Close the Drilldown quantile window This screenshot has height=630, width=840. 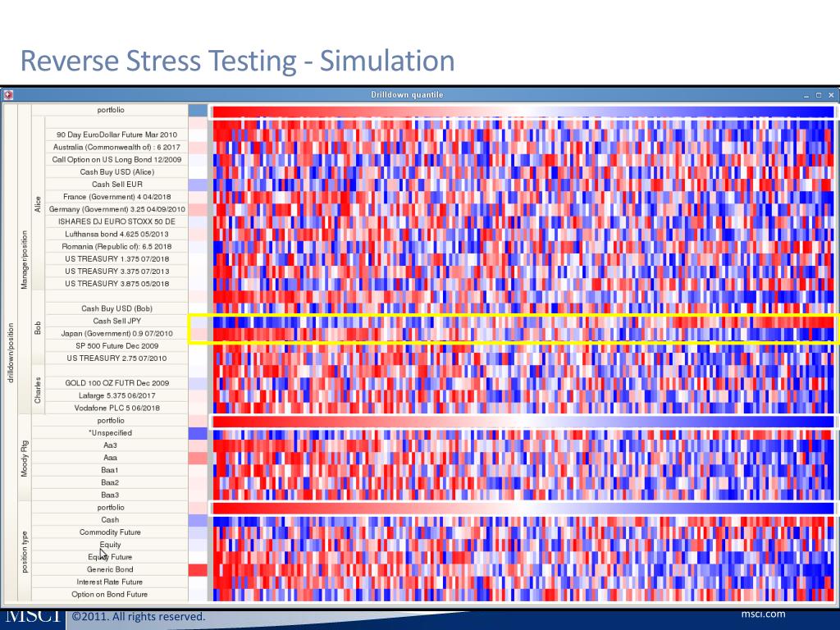[831, 95]
